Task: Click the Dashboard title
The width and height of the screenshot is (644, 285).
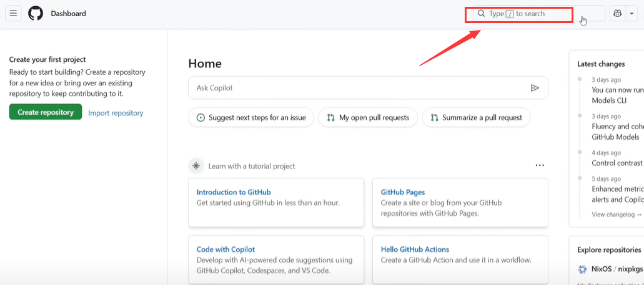Action: click(69, 14)
